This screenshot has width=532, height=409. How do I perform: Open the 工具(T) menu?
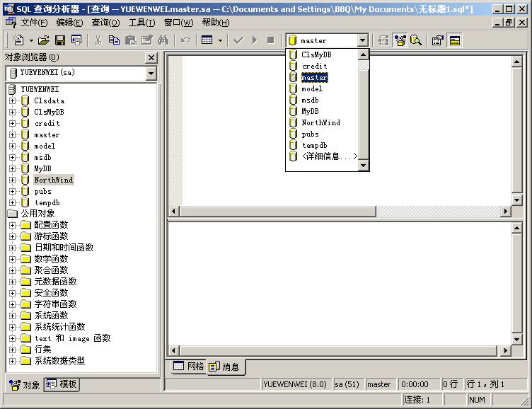click(x=141, y=23)
